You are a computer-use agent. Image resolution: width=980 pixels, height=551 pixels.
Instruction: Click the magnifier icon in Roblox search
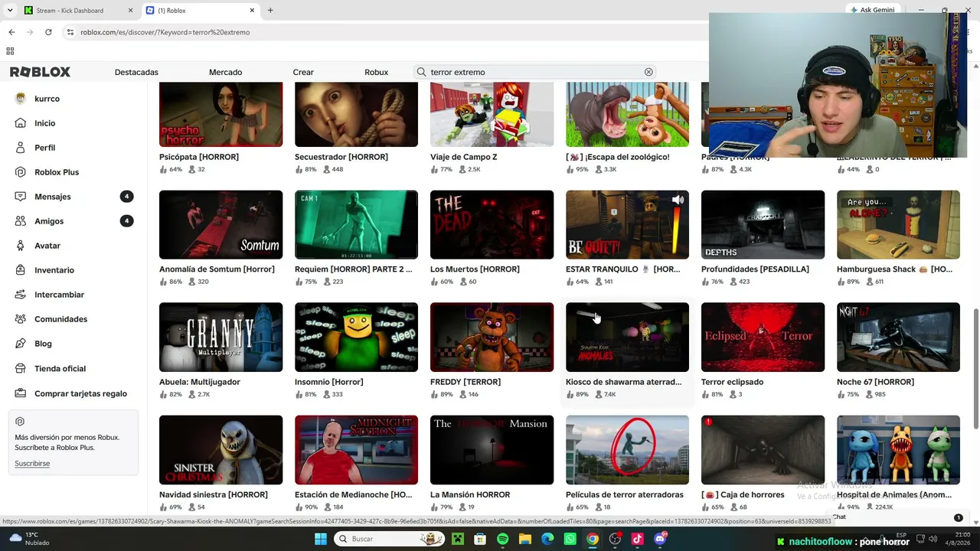421,72
